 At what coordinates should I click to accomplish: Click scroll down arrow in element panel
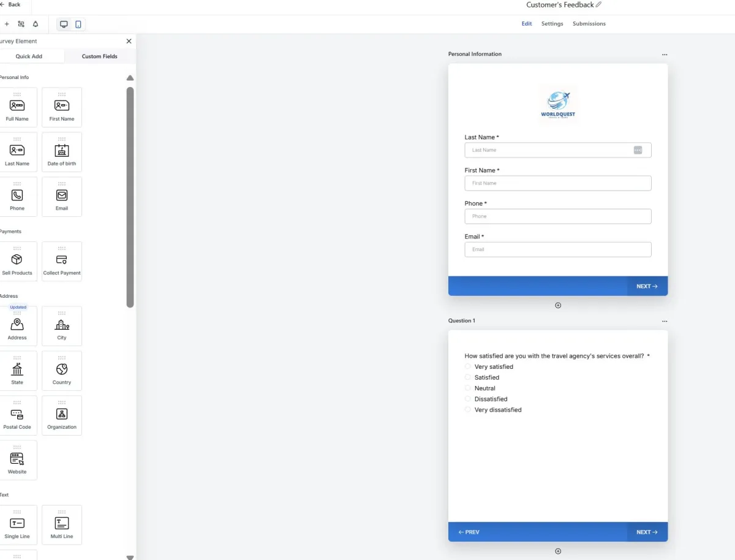[130, 557]
